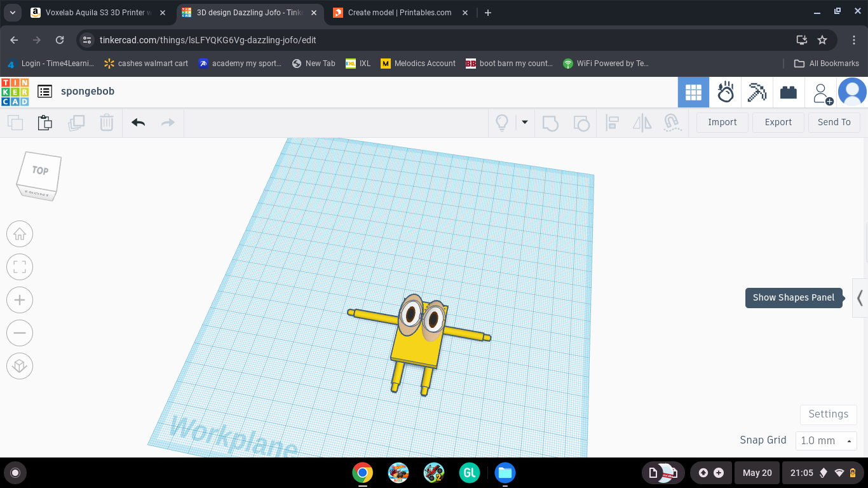Open the IXL bookmark

click(358, 64)
